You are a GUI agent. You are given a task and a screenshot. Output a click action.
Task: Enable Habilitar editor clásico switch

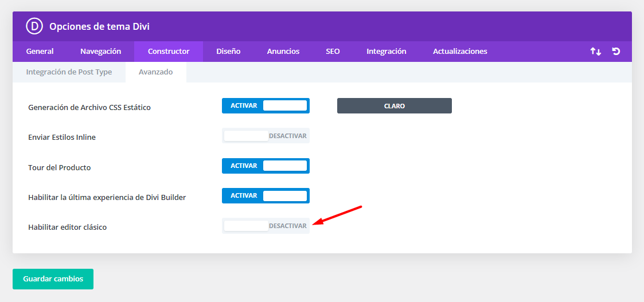point(266,226)
